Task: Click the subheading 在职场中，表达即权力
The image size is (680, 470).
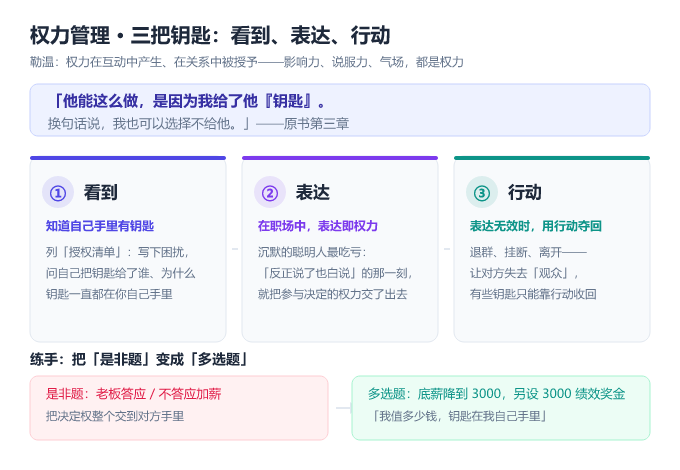Action: [x=317, y=226]
